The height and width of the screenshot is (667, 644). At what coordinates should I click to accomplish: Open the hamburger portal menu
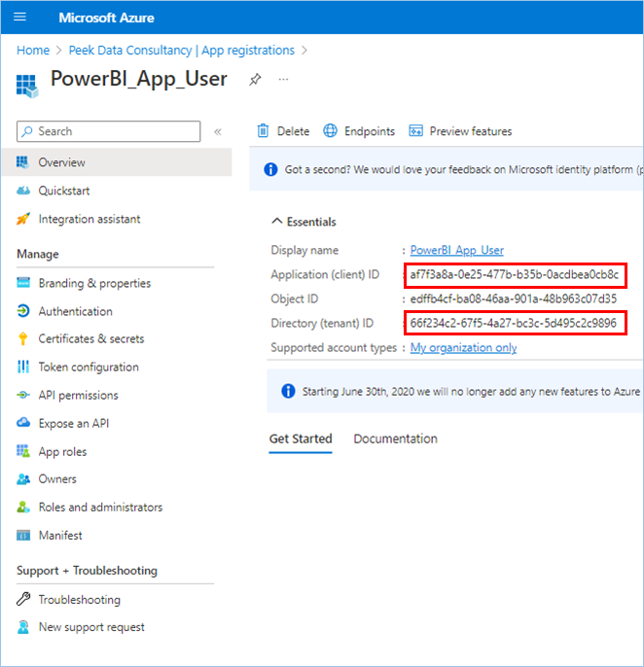[x=20, y=18]
